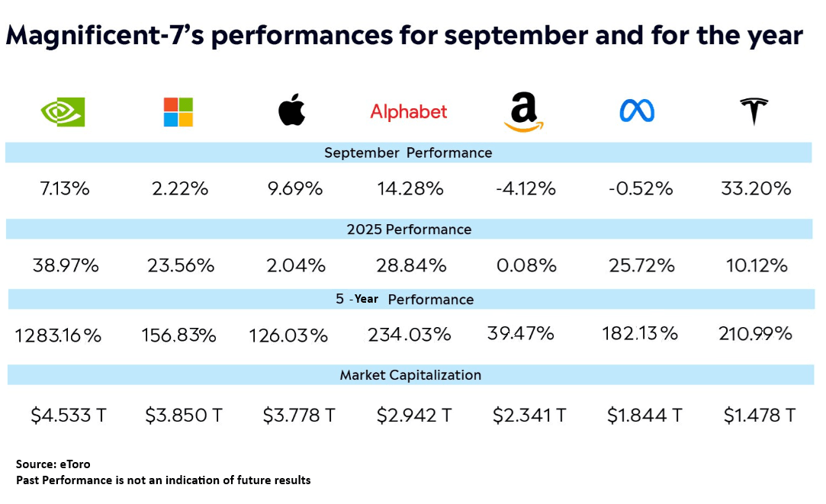The width and height of the screenshot is (826, 504).
Task: Click the Amazon logo icon
Action: (523, 113)
